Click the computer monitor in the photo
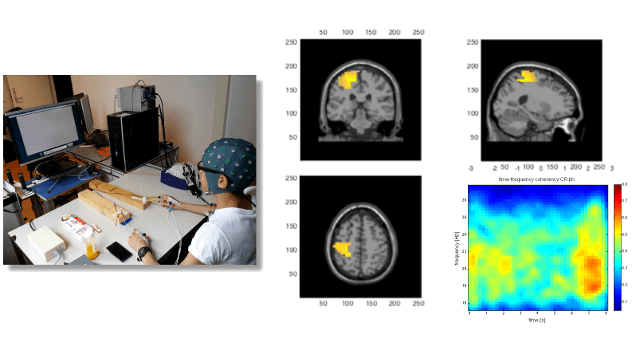The image size is (640, 360). click(x=46, y=131)
